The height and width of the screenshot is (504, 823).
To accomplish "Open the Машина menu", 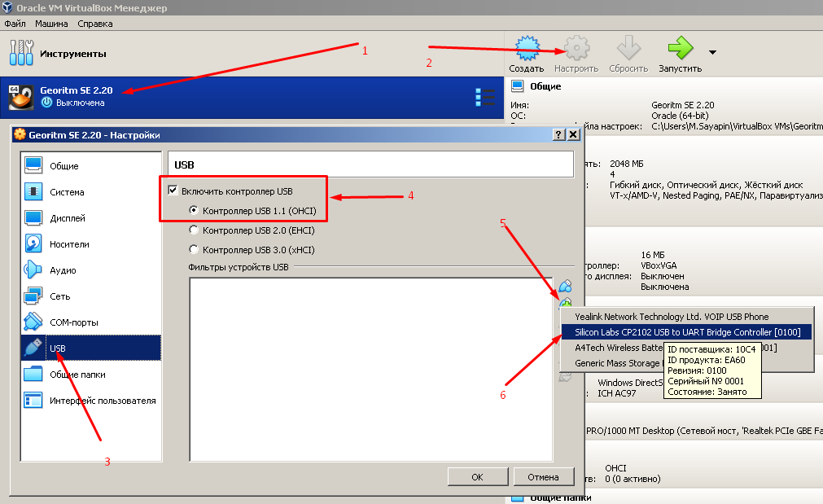I will click(x=51, y=24).
